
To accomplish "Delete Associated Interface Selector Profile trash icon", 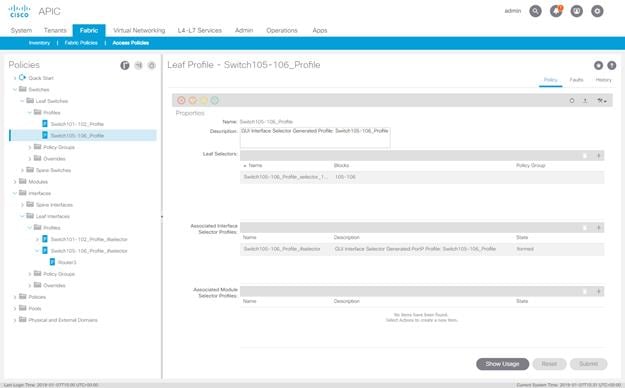I will tap(585, 228).
